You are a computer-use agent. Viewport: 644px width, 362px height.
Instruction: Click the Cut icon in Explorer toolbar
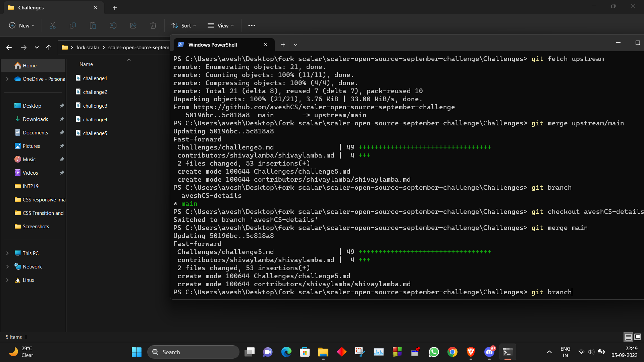[x=52, y=25]
